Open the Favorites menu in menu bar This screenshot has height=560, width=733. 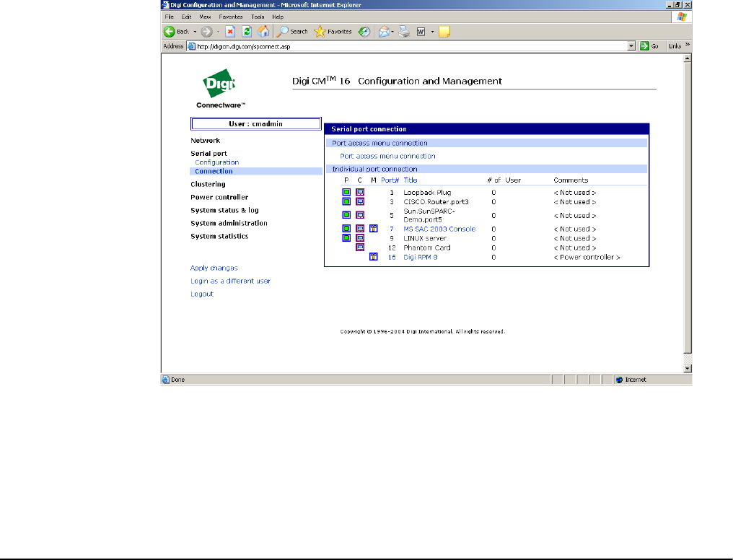click(231, 17)
